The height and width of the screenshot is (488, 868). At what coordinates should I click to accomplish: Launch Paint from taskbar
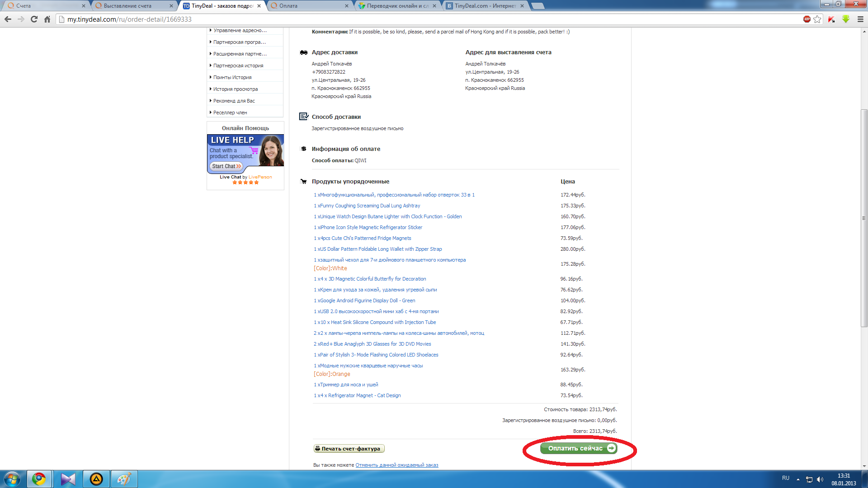pos(124,479)
